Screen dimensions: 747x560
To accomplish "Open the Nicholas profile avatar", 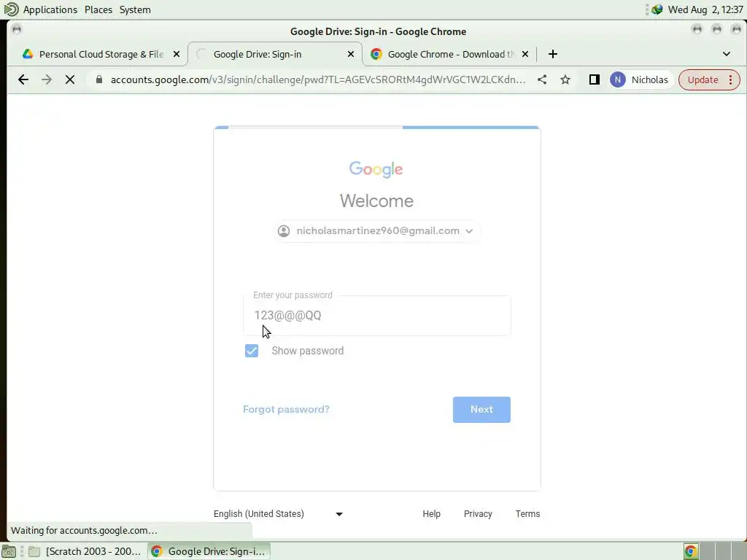I will click(617, 79).
